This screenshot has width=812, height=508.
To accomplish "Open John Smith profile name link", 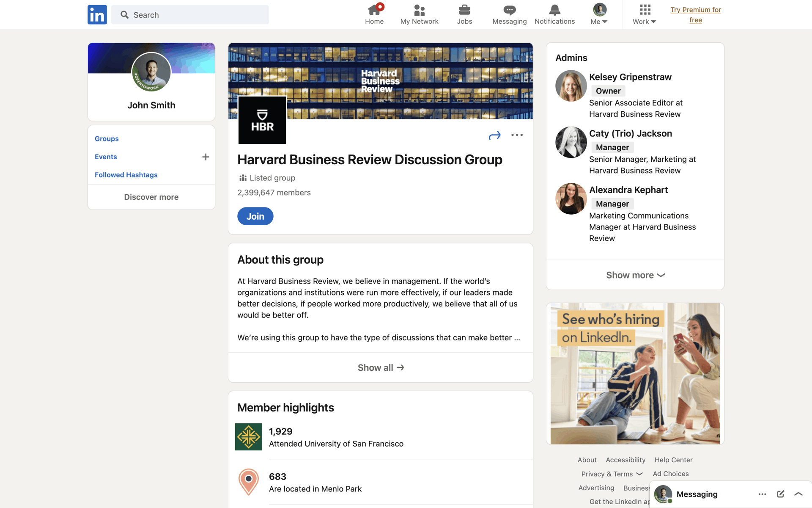I will coord(151,105).
